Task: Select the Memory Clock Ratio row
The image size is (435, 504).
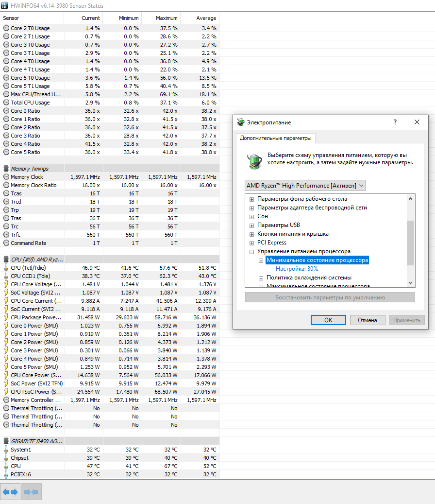Action: pyautogui.click(x=110, y=185)
